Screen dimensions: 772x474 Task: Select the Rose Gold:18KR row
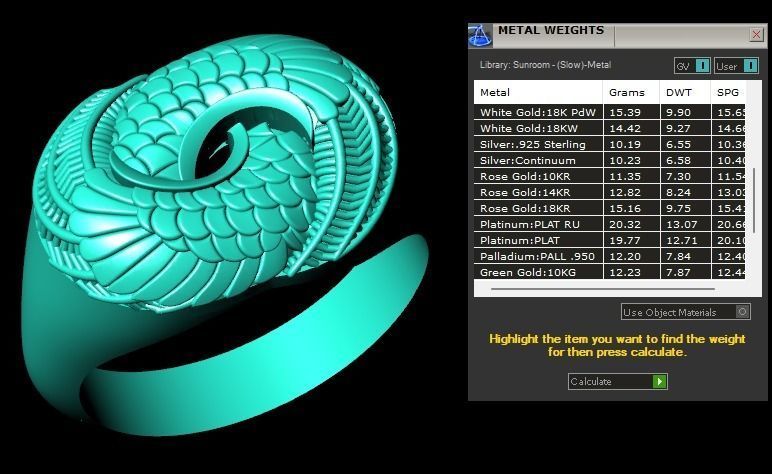tap(610, 208)
